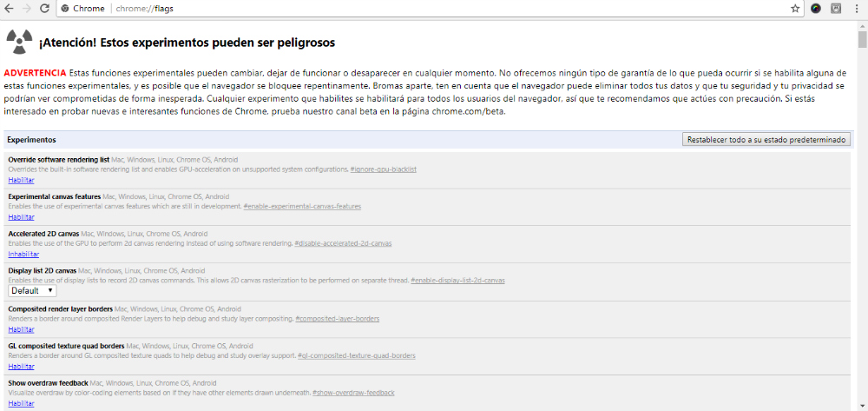Click Inhabilitar under Accelerated 2D canvas
This screenshot has width=868, height=411.
tap(23, 255)
